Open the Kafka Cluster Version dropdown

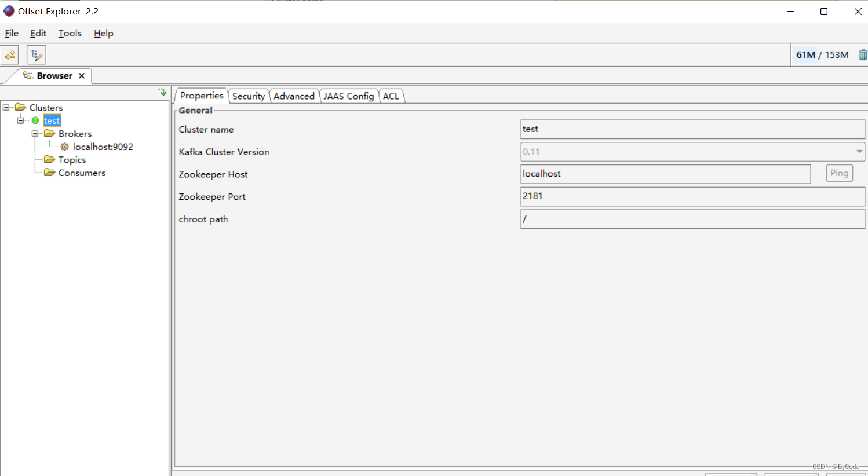(859, 152)
